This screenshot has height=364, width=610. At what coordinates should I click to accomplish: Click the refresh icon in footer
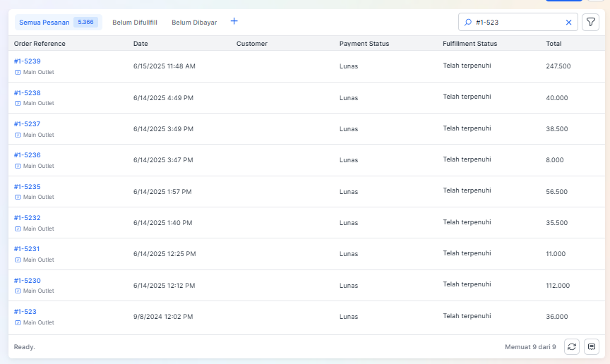click(x=571, y=346)
